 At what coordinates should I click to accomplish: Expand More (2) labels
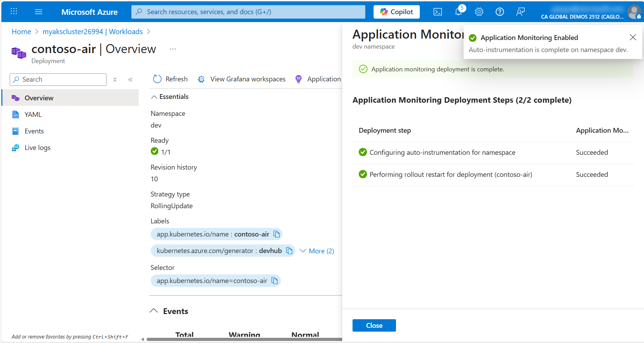coord(317,251)
